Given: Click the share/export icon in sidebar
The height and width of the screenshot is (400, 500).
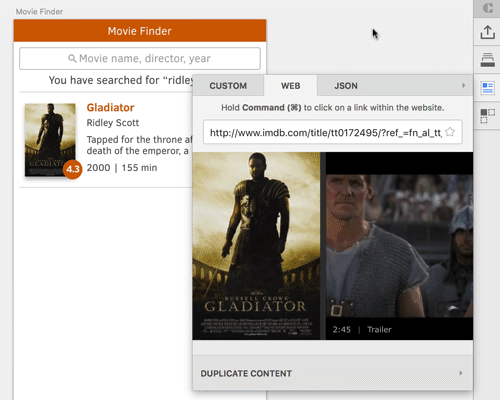Looking at the screenshot, I should pyautogui.click(x=487, y=32).
